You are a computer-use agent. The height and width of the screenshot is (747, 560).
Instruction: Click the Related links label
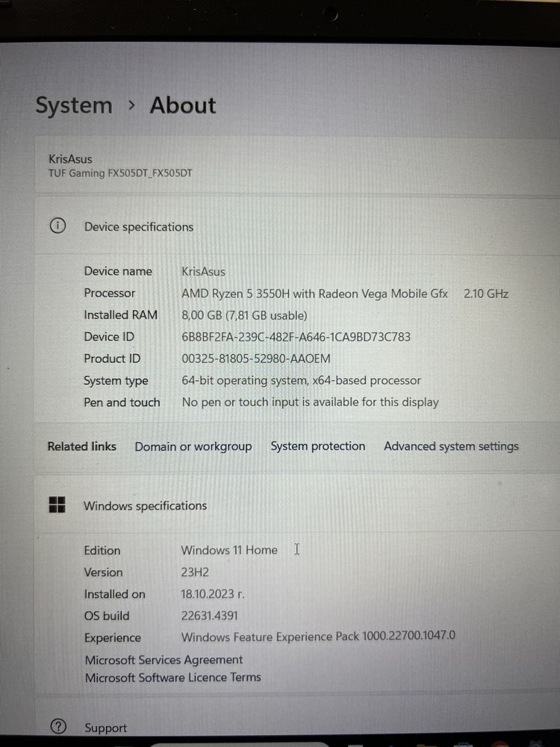coord(82,447)
